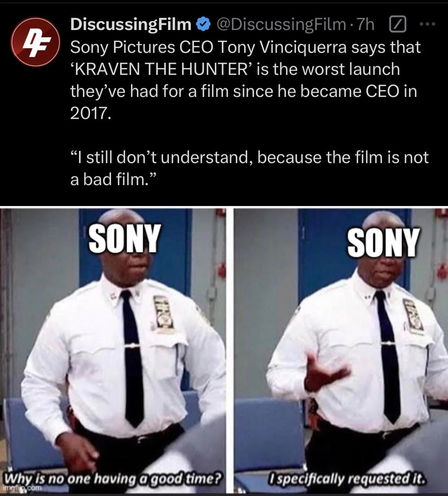Image resolution: width=448 pixels, height=496 pixels.
Task: Click the quoted 'I still don't understand' paragraph
Action: pyautogui.click(x=249, y=168)
